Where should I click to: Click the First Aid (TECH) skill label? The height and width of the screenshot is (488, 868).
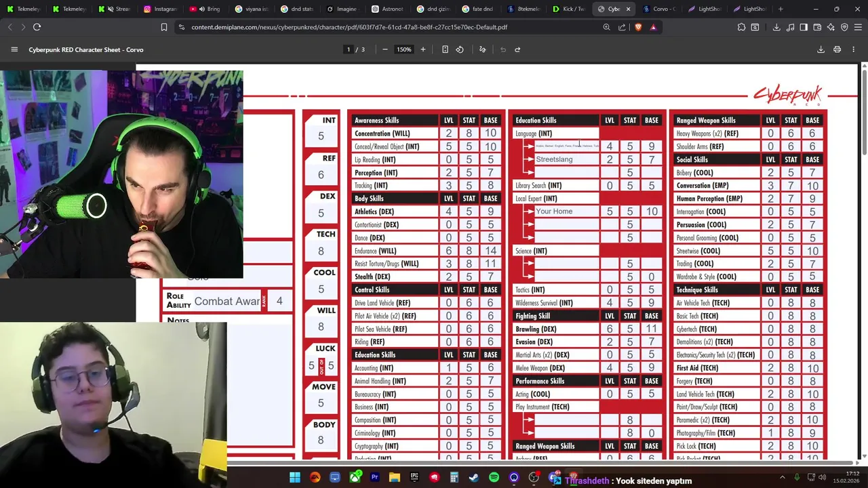pos(697,368)
